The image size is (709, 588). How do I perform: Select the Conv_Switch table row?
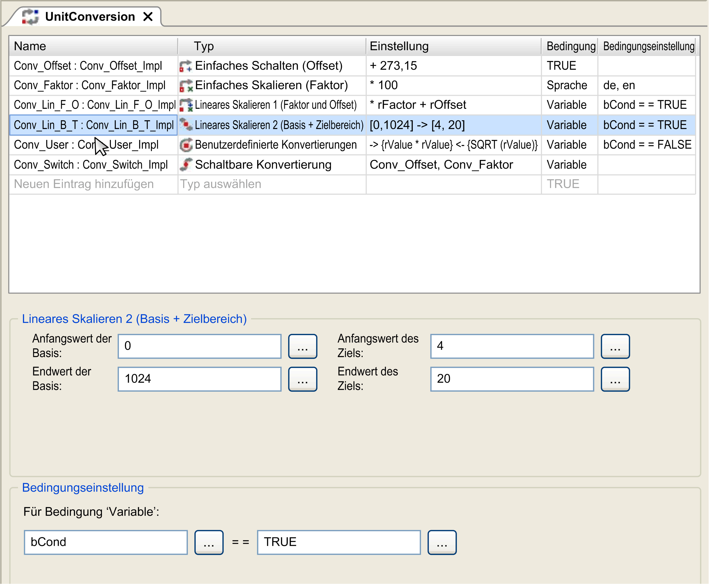pos(91,165)
